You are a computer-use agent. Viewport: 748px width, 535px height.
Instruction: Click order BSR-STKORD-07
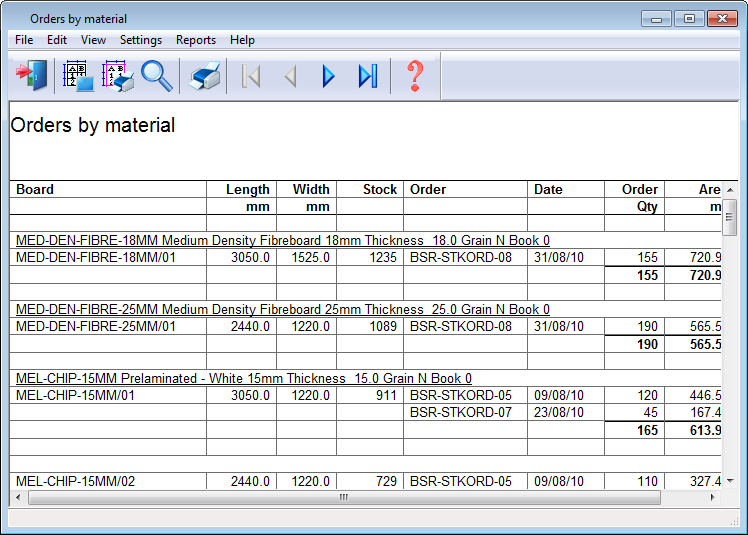[x=460, y=412]
